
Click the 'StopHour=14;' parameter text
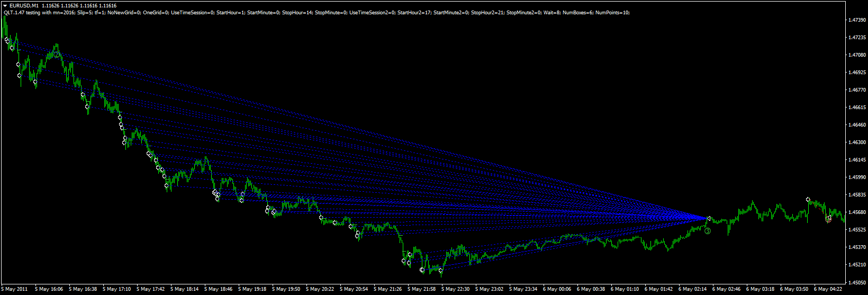tap(297, 13)
